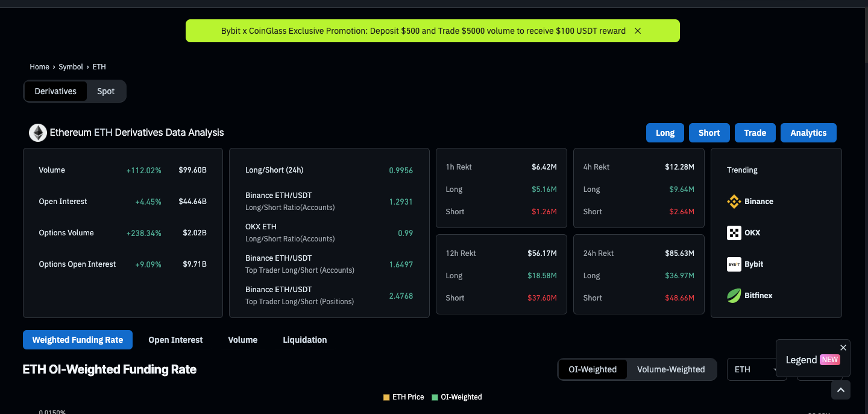Select the Liquidation tab
This screenshot has width=868, height=414.
[x=305, y=340]
